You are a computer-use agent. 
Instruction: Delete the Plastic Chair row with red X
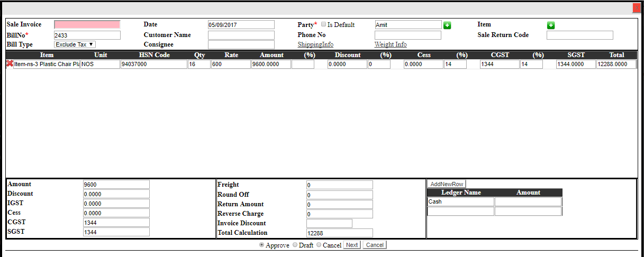click(10, 64)
